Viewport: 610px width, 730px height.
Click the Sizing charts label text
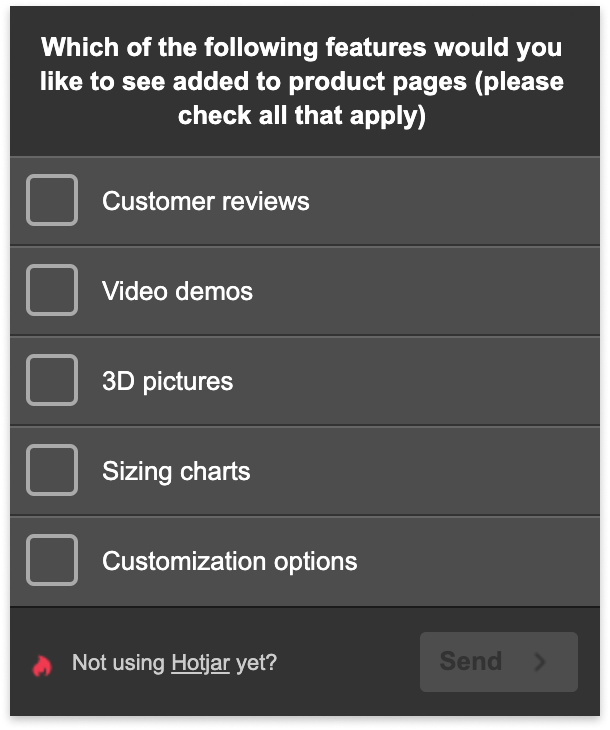pyautogui.click(x=176, y=471)
